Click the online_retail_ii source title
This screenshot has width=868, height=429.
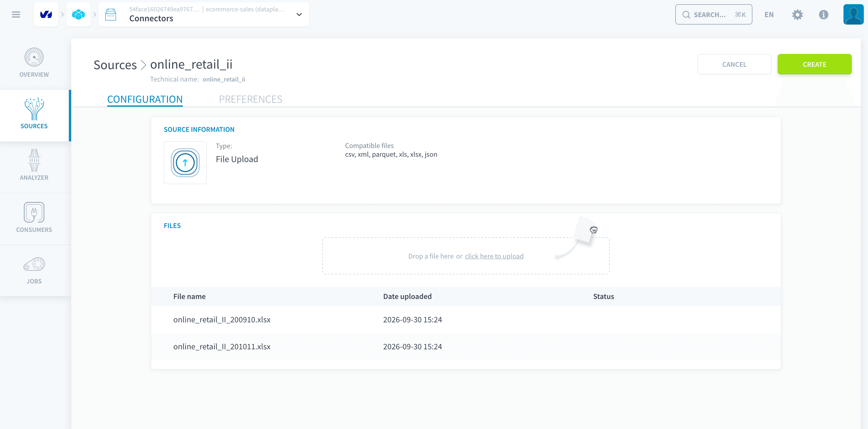(191, 64)
